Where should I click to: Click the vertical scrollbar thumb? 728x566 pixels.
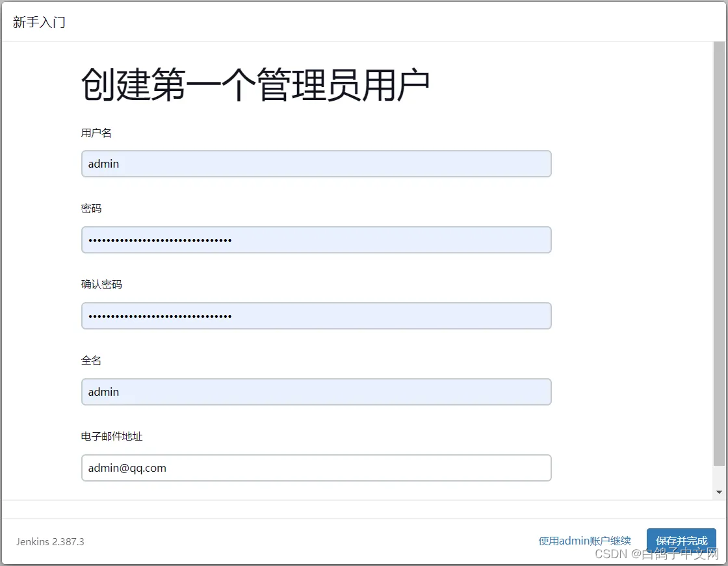coord(719,253)
